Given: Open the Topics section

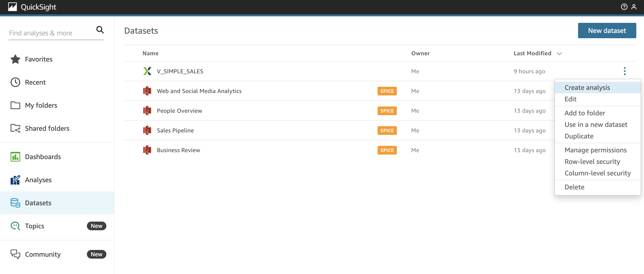Looking at the screenshot, I should pyautogui.click(x=57, y=226).
